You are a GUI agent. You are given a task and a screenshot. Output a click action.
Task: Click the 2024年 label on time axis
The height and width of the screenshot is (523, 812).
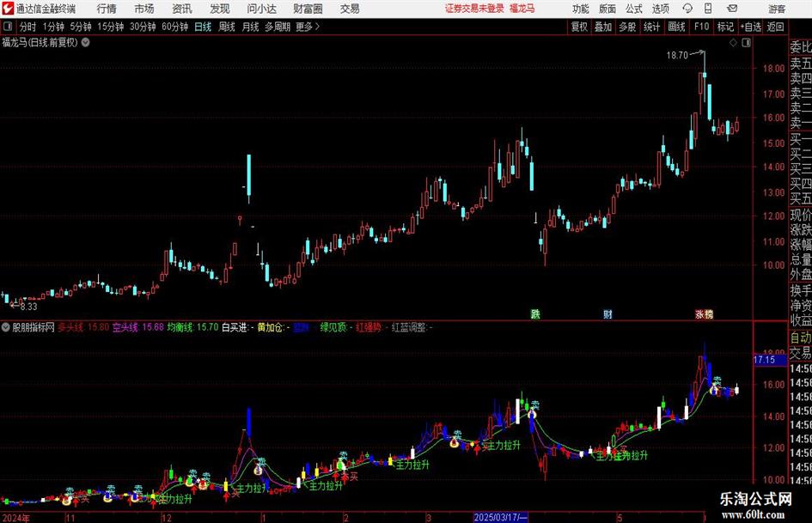pos(15,518)
